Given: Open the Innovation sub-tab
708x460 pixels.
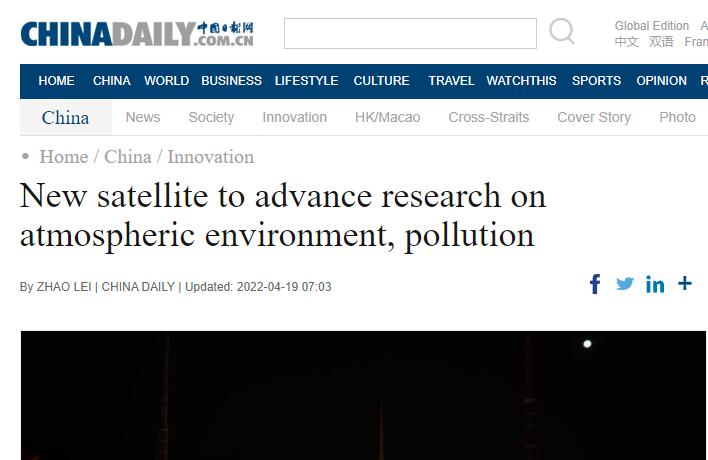Looking at the screenshot, I should point(294,117).
